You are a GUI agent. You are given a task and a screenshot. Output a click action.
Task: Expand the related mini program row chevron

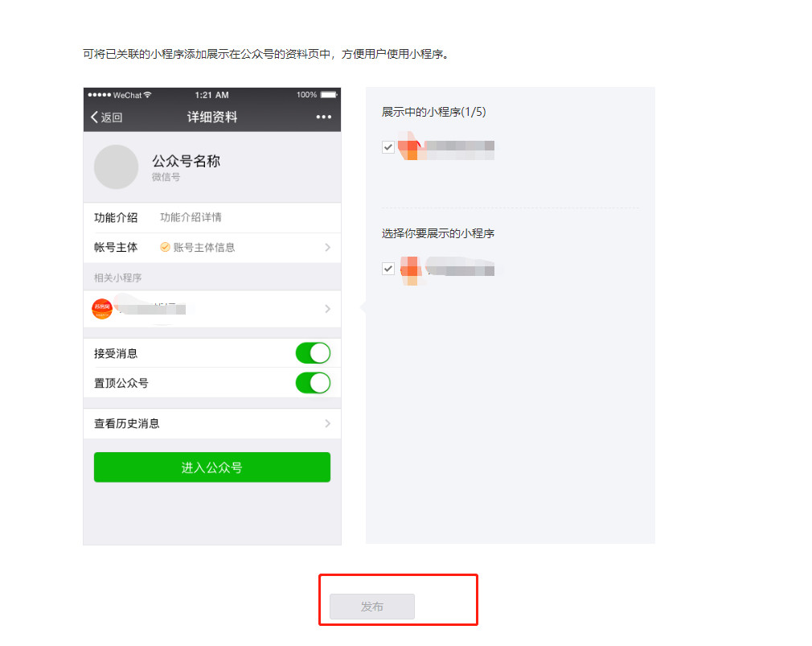[327, 309]
